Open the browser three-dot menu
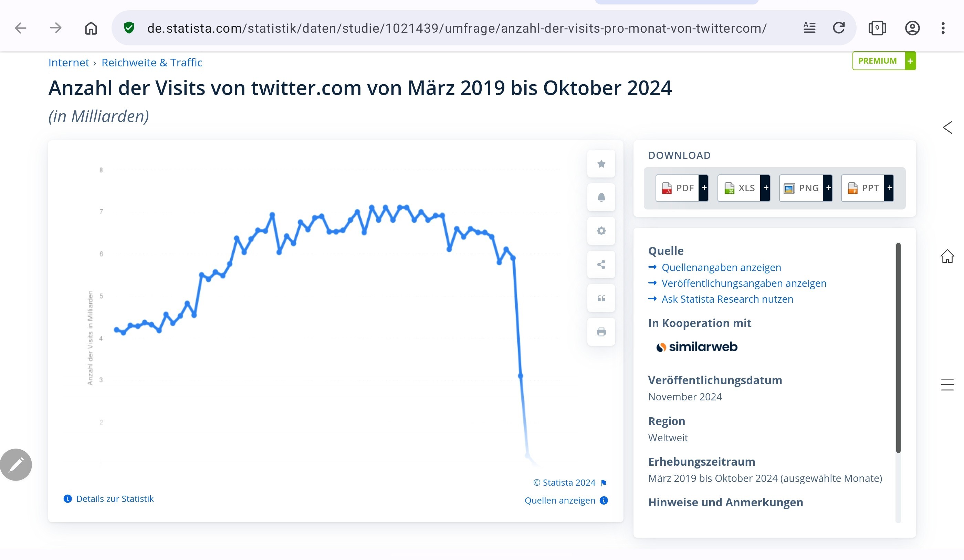 point(943,28)
